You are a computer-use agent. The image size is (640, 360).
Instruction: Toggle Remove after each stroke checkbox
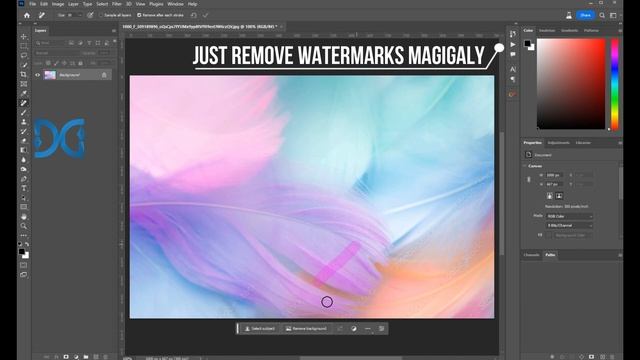pos(139,15)
